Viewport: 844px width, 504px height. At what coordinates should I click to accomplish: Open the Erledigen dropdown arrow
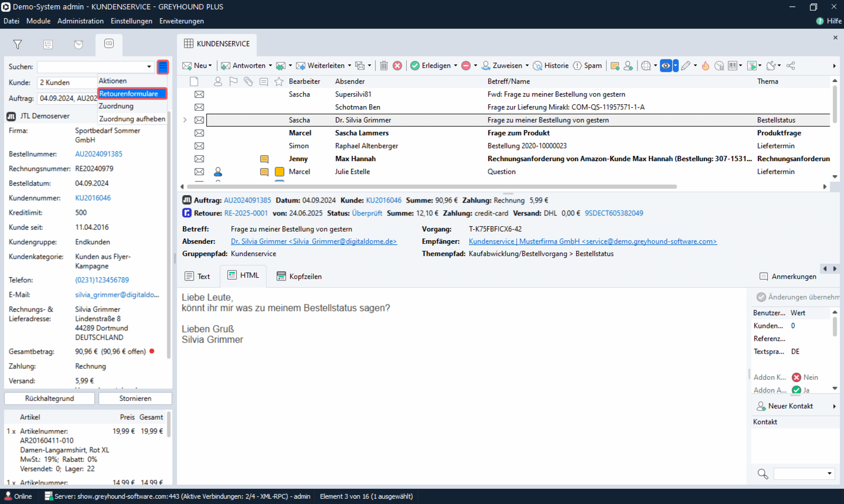[x=455, y=66]
